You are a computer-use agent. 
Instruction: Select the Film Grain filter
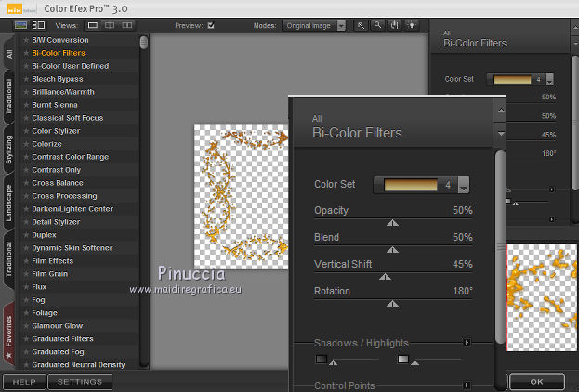click(49, 274)
